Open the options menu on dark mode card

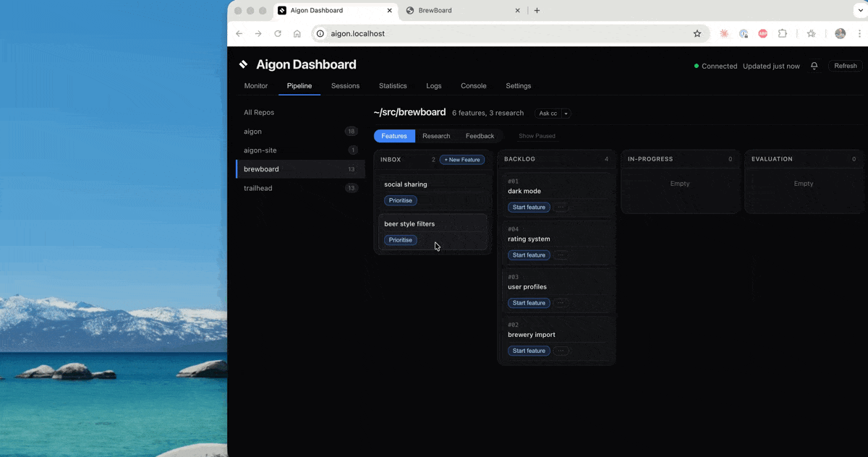pos(561,207)
